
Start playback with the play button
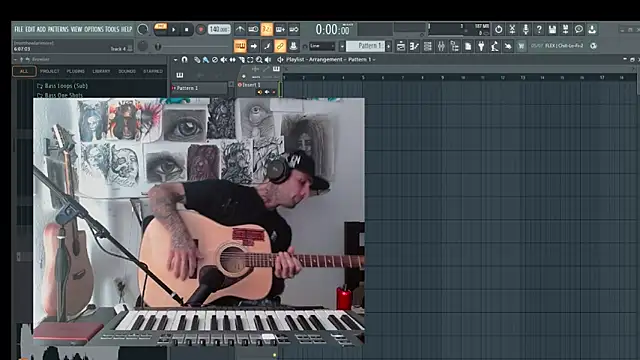tap(173, 29)
